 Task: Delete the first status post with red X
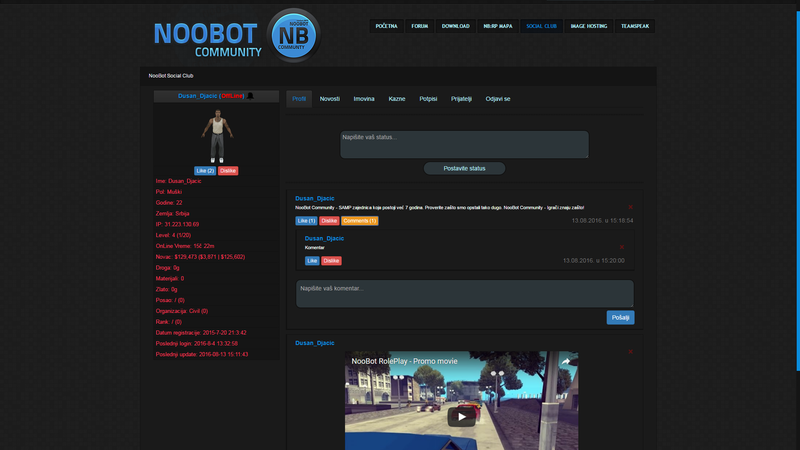pyautogui.click(x=630, y=207)
